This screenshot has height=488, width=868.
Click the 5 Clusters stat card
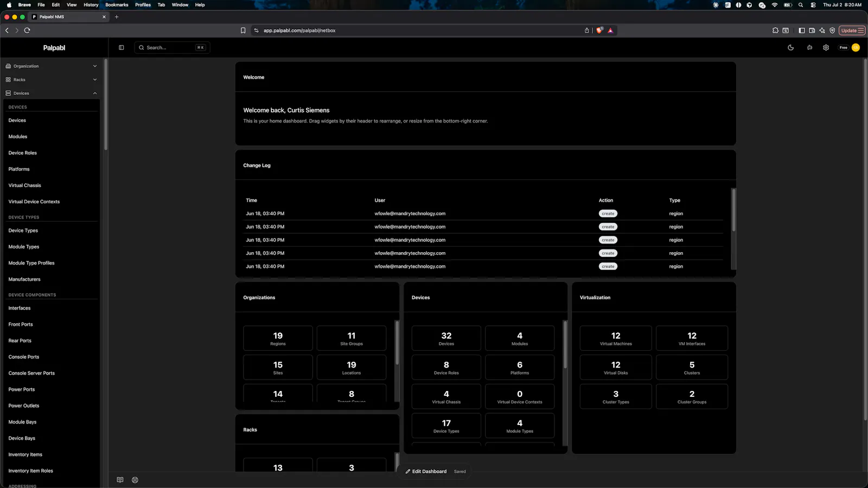point(692,368)
